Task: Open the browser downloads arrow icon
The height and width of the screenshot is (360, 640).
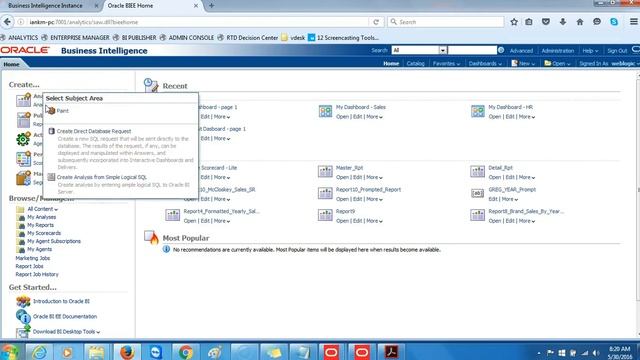Action: (x=563, y=22)
